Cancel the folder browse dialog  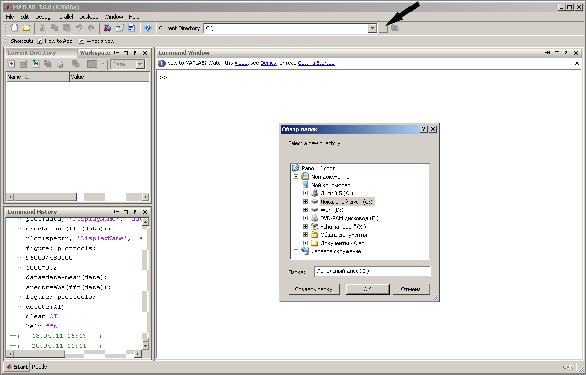[410, 289]
